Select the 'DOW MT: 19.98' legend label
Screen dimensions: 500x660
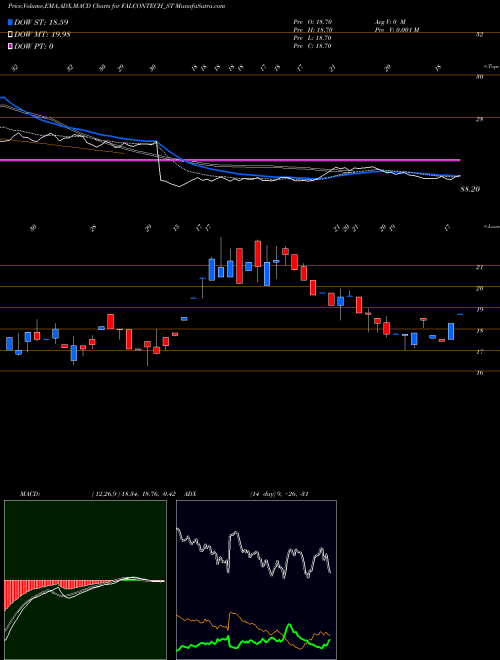[42, 34]
